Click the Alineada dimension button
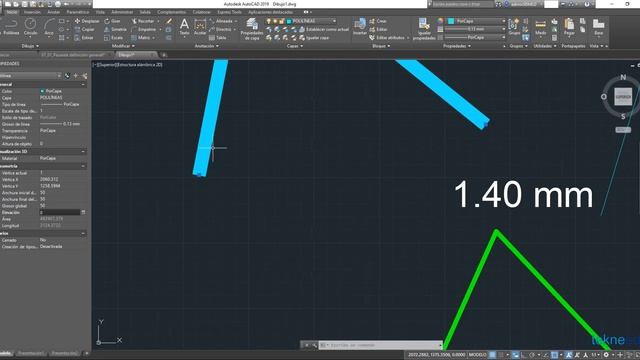Screen dimensions: 640x360 pos(221,21)
